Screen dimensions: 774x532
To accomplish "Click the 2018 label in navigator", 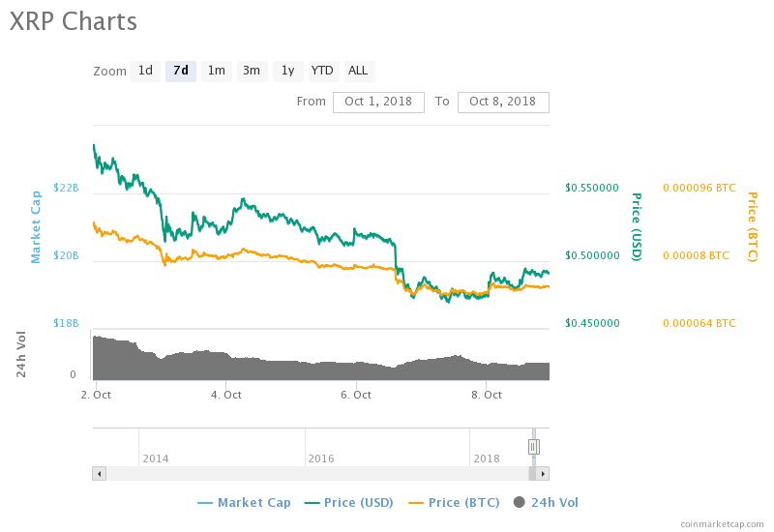I will pyautogui.click(x=487, y=458).
